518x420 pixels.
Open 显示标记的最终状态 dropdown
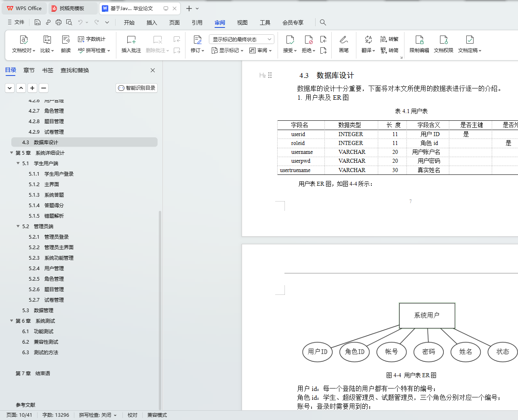[242, 39]
